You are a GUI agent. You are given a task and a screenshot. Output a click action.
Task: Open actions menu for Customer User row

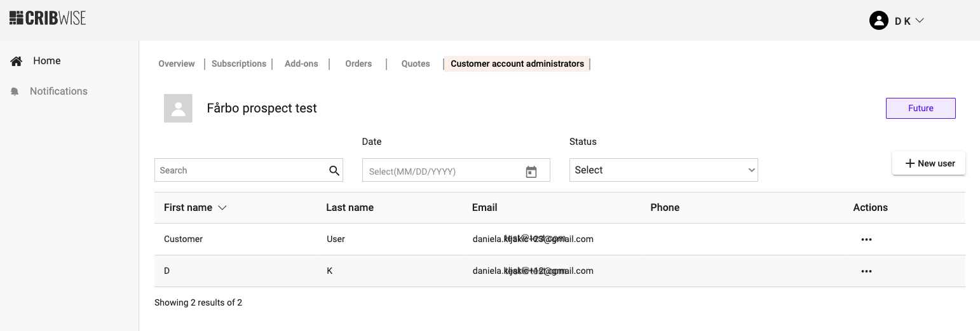point(866,240)
